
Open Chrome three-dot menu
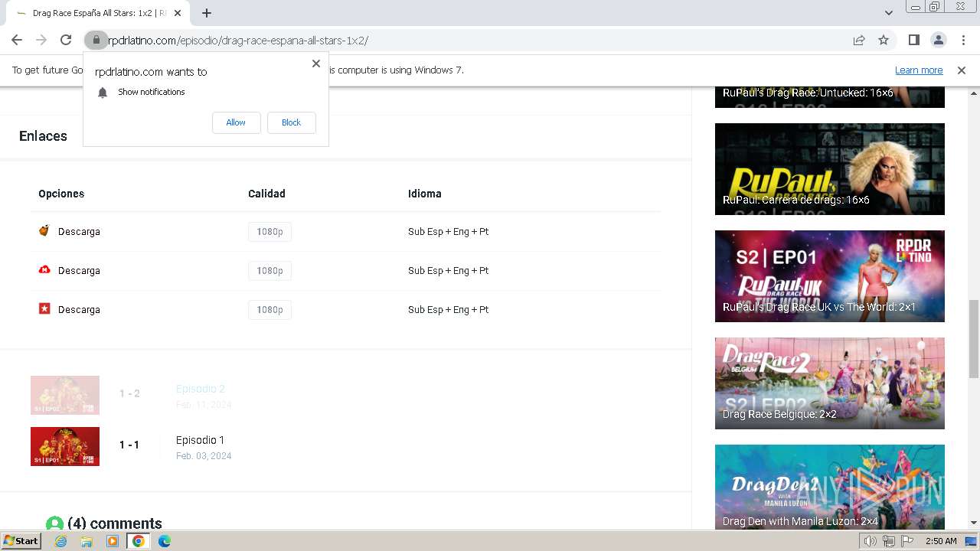(x=962, y=40)
